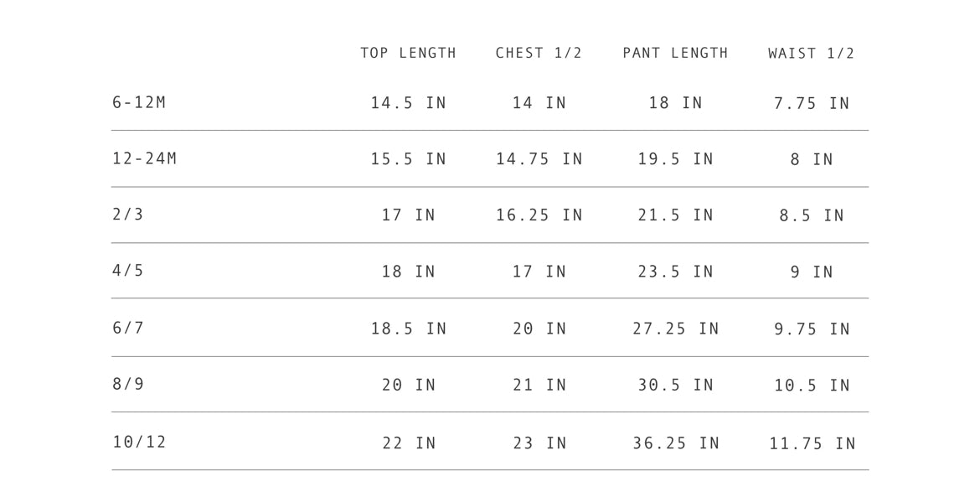The height and width of the screenshot is (497, 980).
Task: Click the 14.5 IN top length value
Action: (x=409, y=104)
